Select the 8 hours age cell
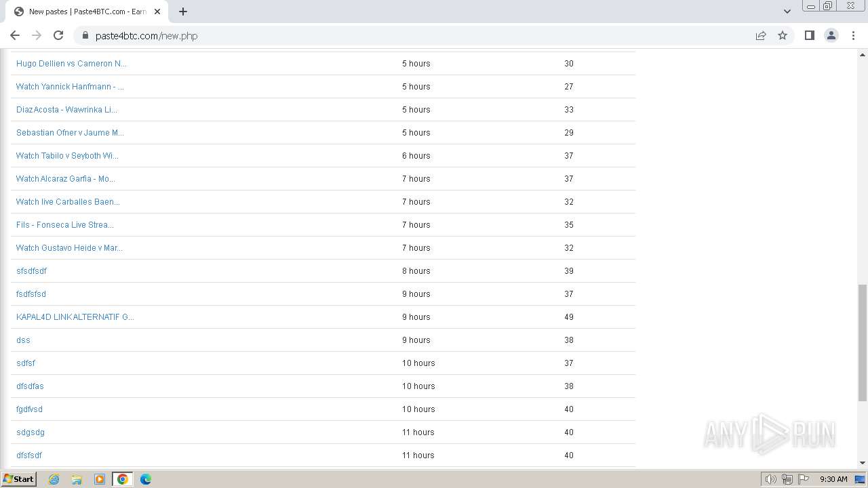 click(416, 271)
